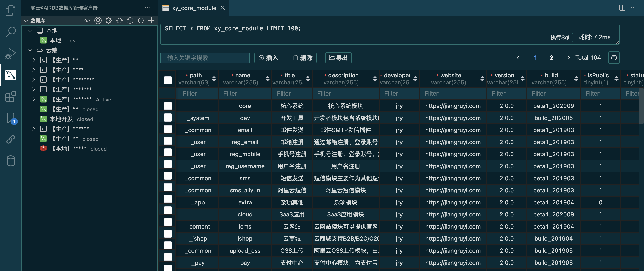Open the GitHub icon button
This screenshot has height=271, width=644.
click(x=614, y=58)
